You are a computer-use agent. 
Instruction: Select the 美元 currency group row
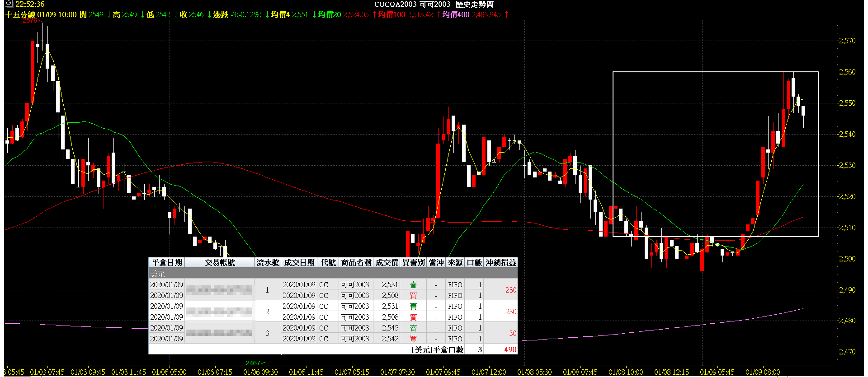(333, 274)
